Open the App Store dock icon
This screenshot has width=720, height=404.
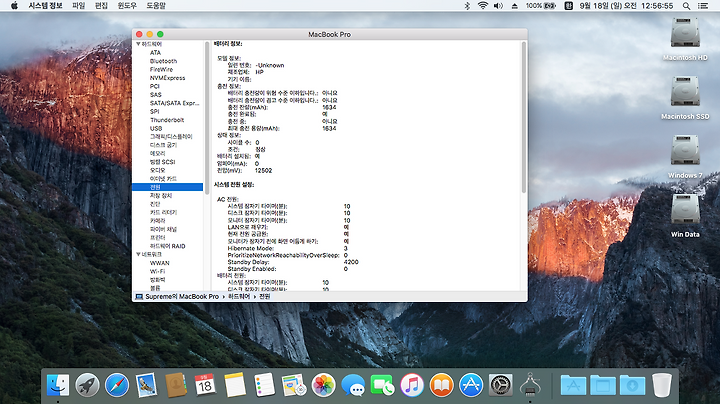coord(471,385)
